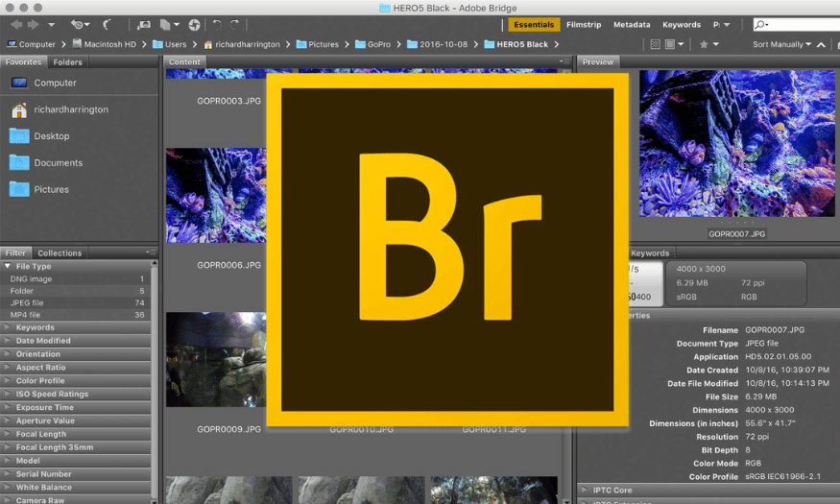The height and width of the screenshot is (504, 840).
Task: Filter by MP4 file type
Action: (x=76, y=315)
